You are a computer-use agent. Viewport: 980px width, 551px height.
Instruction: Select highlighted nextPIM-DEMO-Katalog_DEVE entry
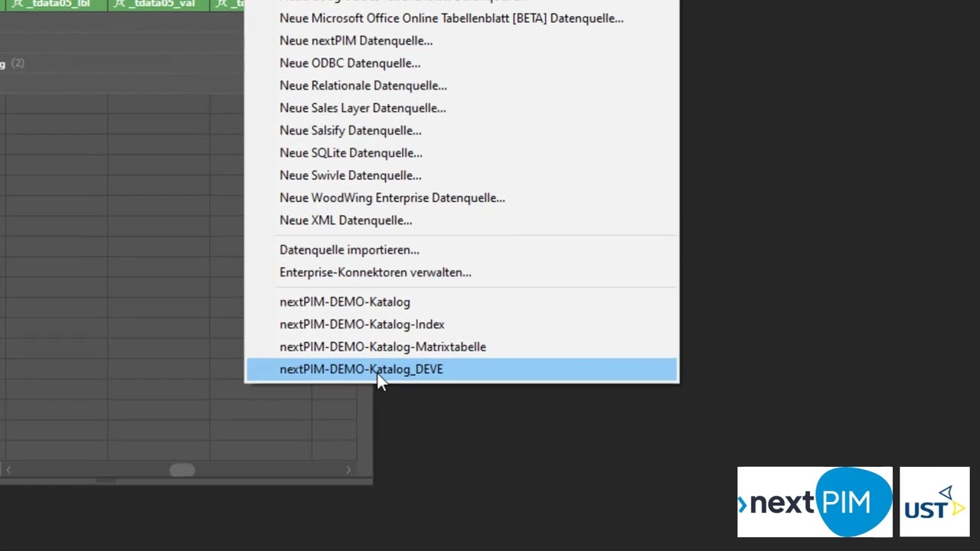coord(462,369)
